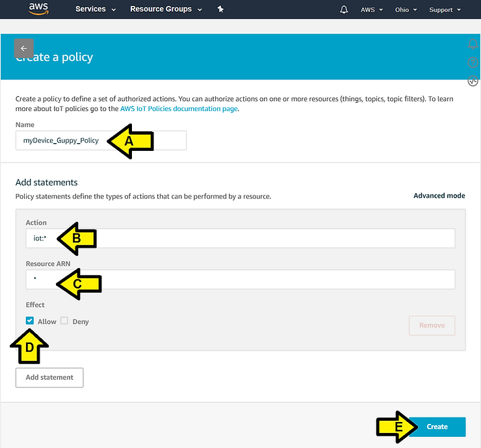
Task: Open the Ohio region selector
Action: point(406,10)
